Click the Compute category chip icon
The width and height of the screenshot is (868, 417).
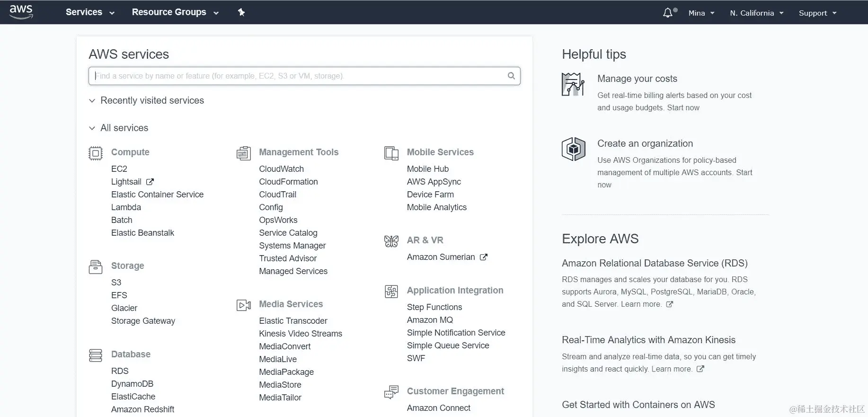point(96,153)
